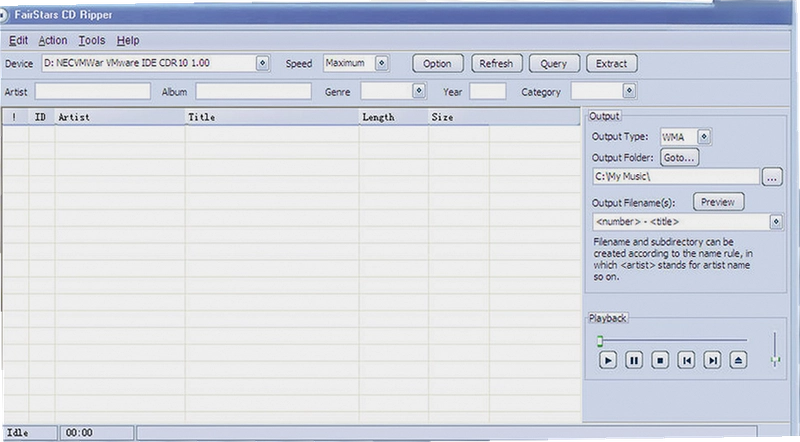Pause playback with the pause icon

point(634,360)
